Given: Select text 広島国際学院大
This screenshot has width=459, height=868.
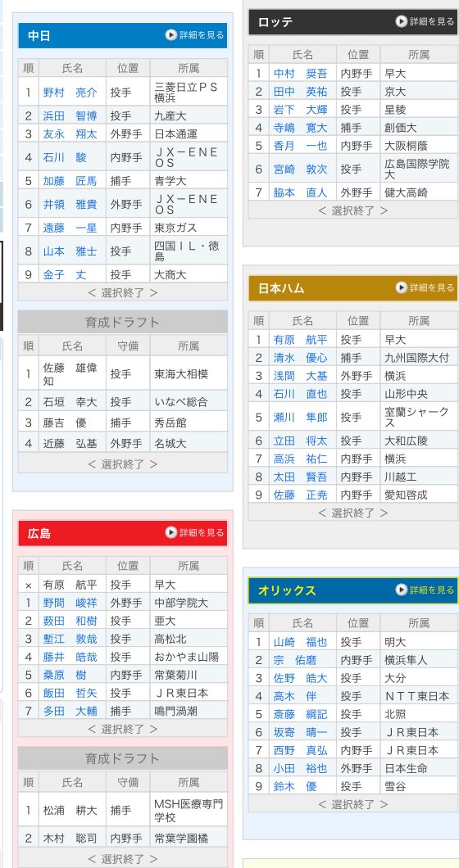Looking at the screenshot, I should [x=417, y=170].
